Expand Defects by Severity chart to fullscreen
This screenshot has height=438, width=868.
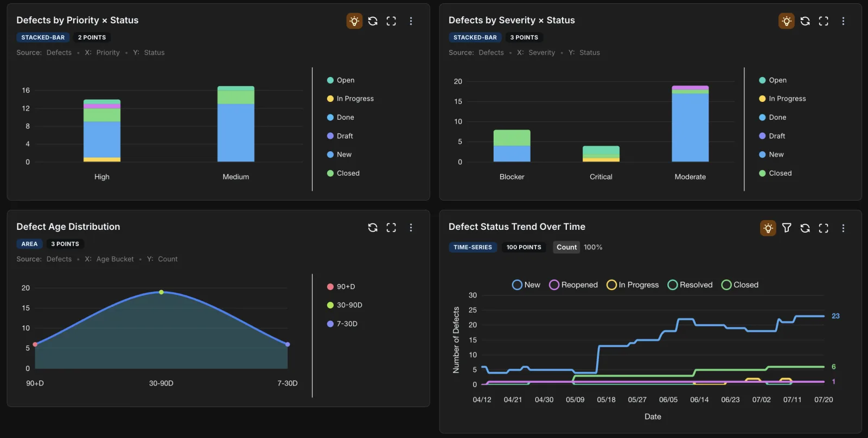(x=824, y=21)
